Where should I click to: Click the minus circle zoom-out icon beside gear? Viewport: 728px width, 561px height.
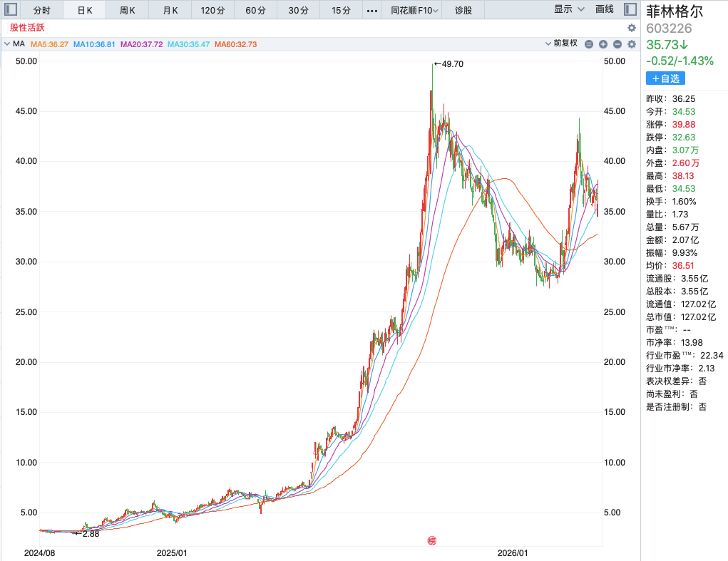[x=617, y=44]
